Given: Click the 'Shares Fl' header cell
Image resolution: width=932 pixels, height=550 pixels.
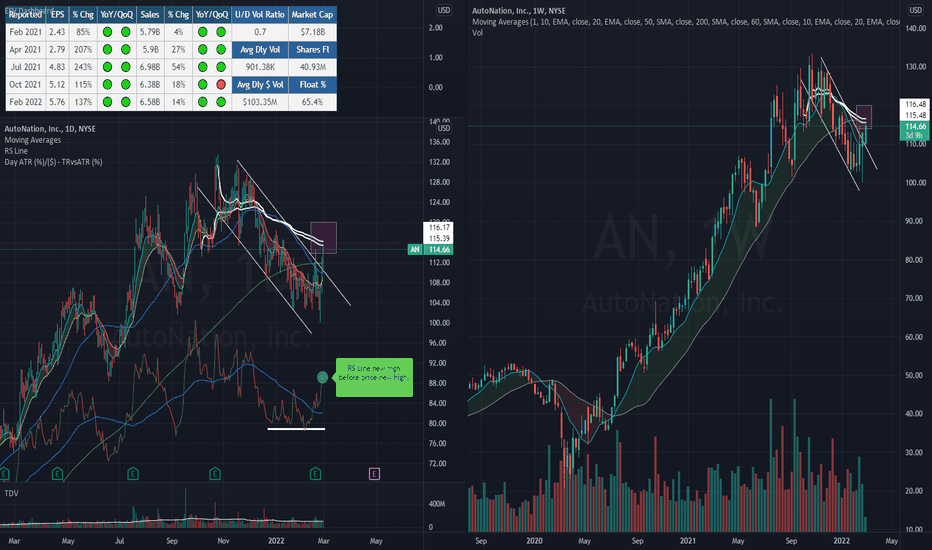Looking at the screenshot, I should point(313,49).
